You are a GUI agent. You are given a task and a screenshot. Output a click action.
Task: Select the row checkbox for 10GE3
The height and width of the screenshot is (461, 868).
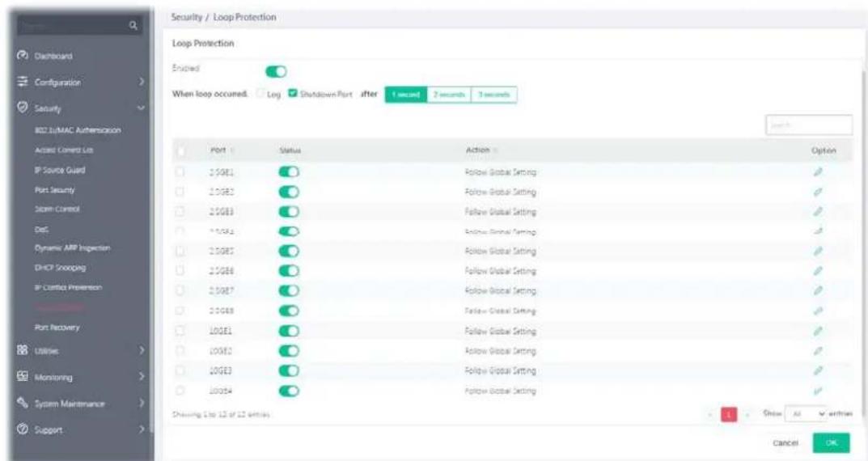tap(180, 370)
